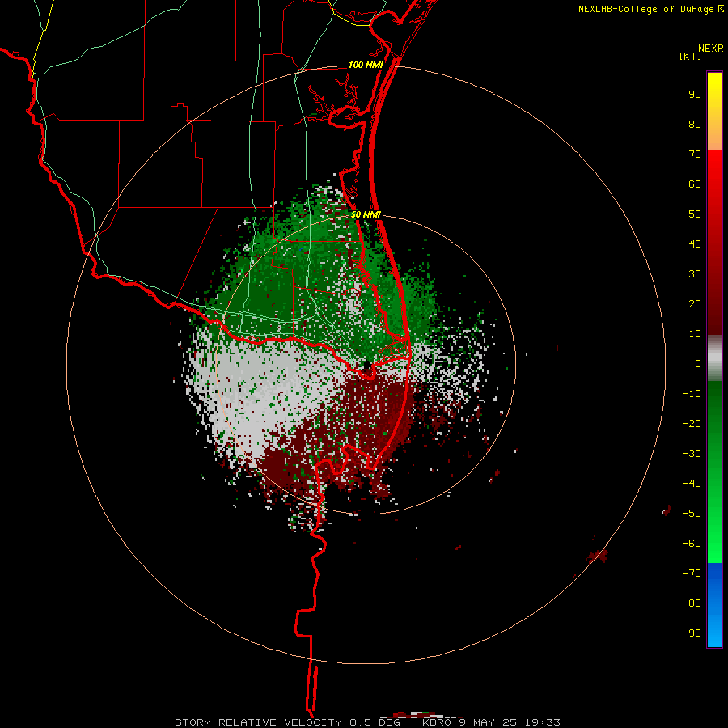Click the 60 value on velocity scale

click(695, 184)
